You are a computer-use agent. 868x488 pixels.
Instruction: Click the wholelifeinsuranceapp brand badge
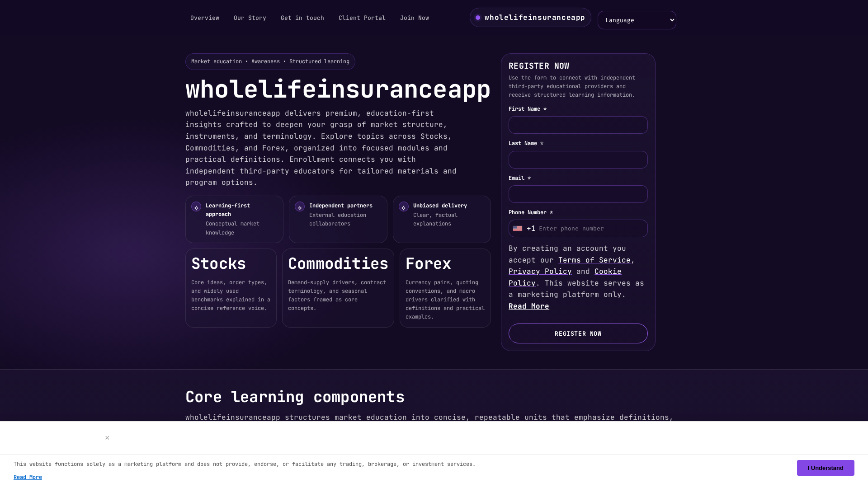click(530, 18)
